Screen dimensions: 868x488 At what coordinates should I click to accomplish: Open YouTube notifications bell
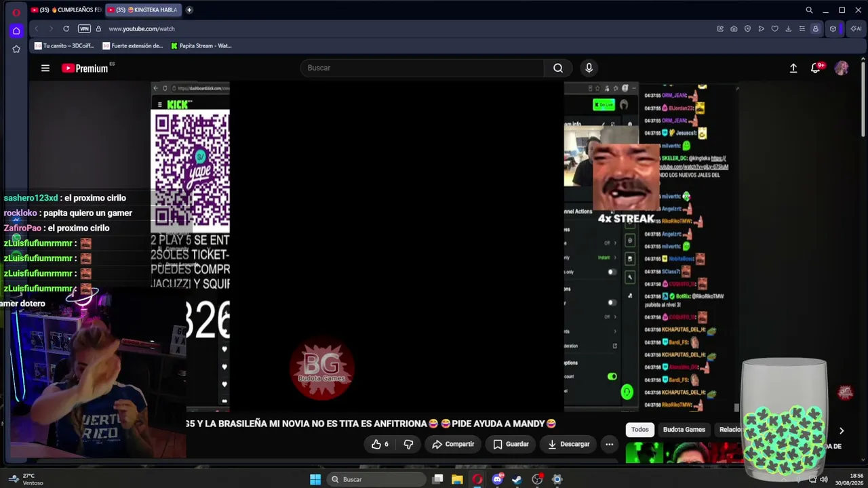(x=816, y=68)
